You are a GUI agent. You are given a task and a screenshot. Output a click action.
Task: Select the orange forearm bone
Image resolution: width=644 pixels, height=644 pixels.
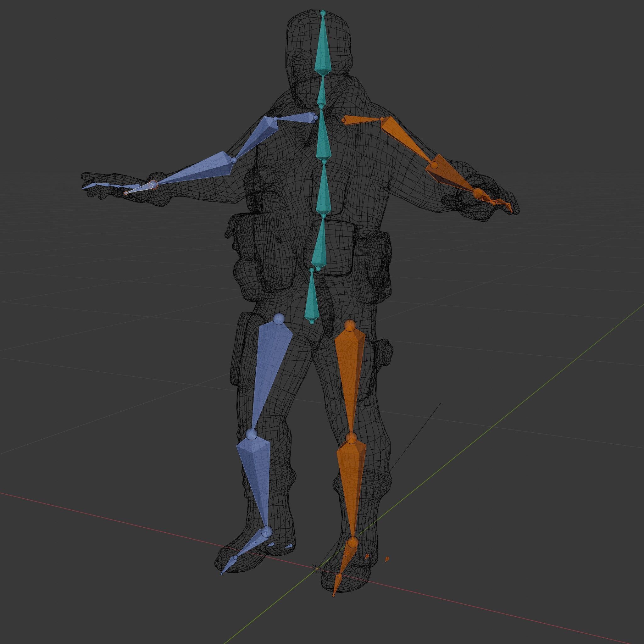(450, 173)
